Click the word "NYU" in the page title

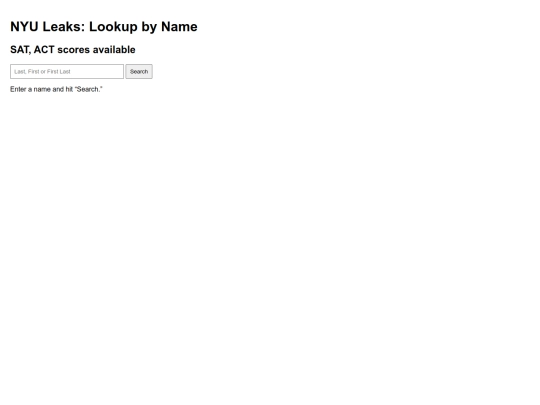(x=24, y=27)
